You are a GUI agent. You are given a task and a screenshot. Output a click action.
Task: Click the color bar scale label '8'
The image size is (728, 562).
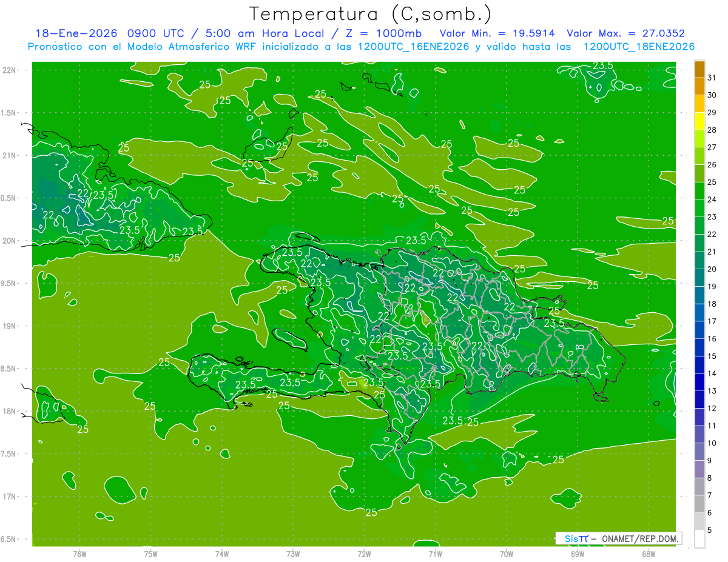click(x=710, y=478)
